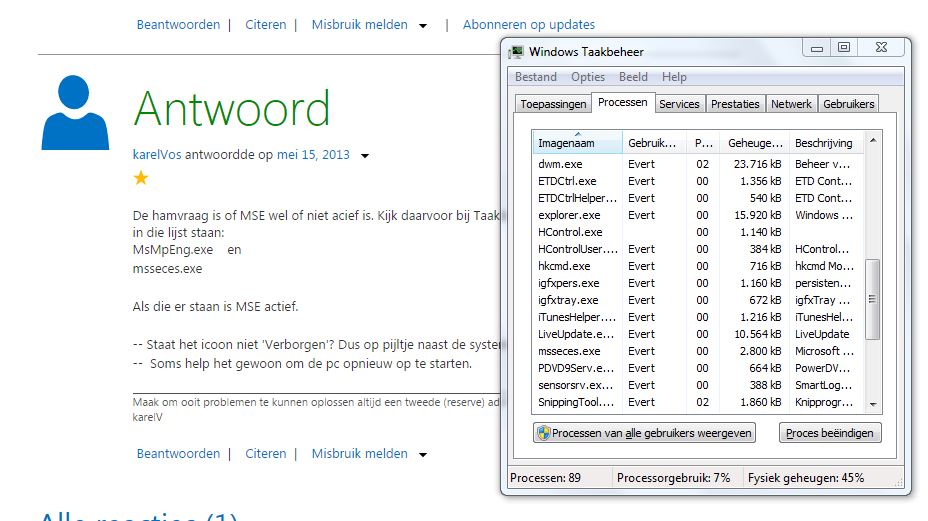The image size is (928, 521).
Task: Click the 23.716 kB memory value
Action: 757,164
